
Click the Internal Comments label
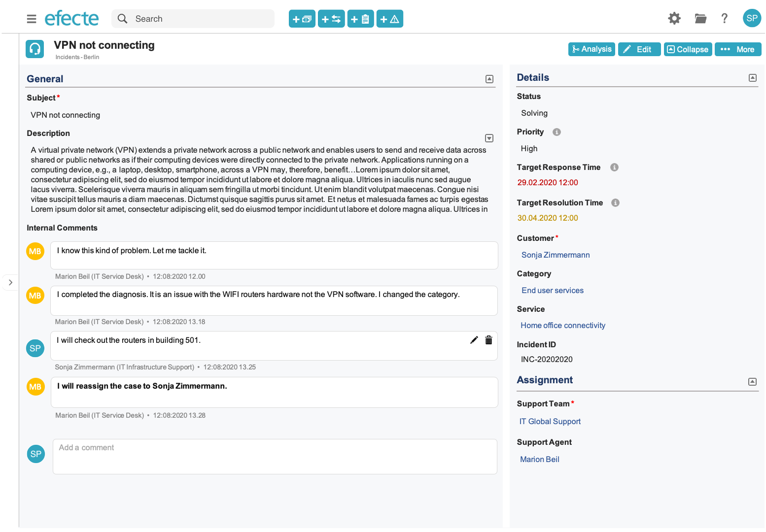[62, 228]
